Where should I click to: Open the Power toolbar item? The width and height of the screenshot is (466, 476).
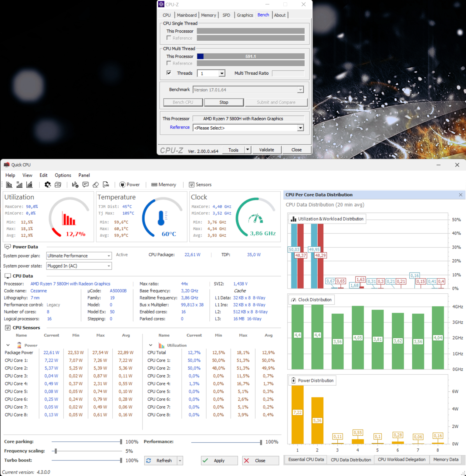[130, 184]
